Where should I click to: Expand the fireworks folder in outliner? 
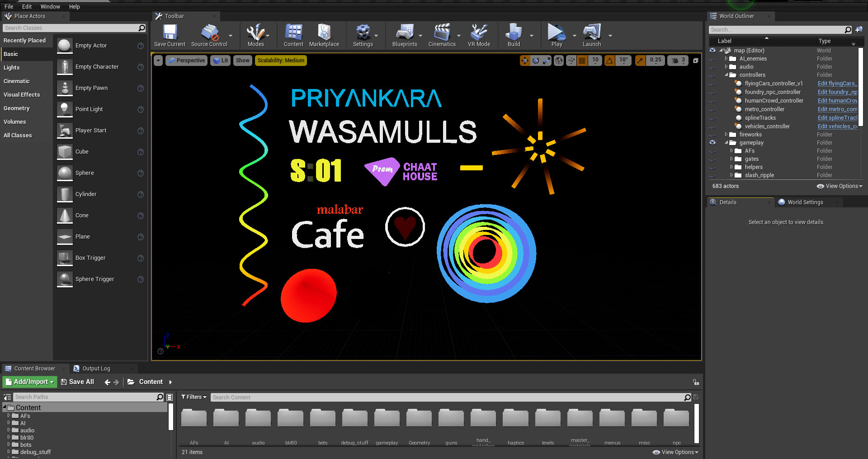click(x=726, y=135)
